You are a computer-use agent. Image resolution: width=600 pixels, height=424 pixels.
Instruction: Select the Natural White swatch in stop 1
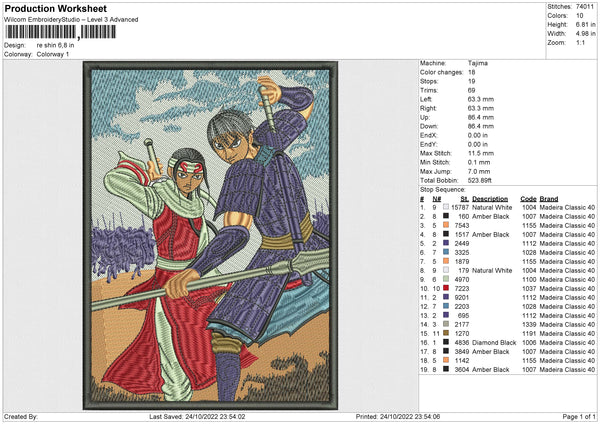click(x=446, y=207)
